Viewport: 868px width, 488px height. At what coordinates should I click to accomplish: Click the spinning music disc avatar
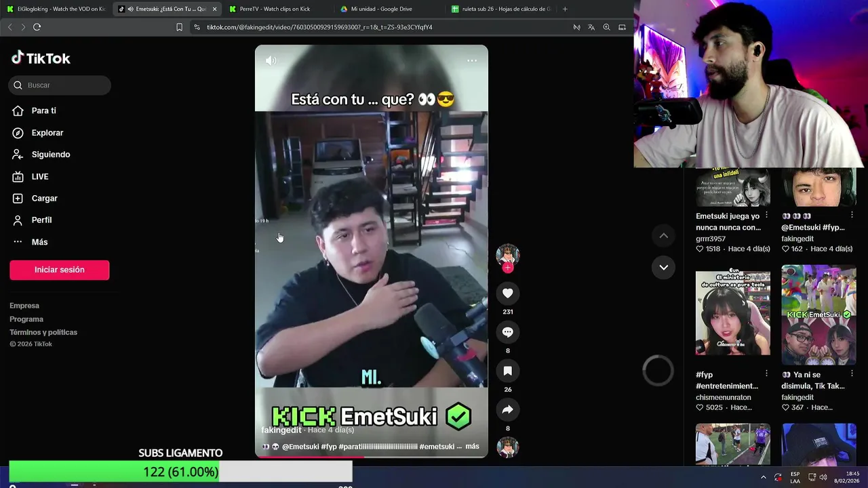[508, 448]
